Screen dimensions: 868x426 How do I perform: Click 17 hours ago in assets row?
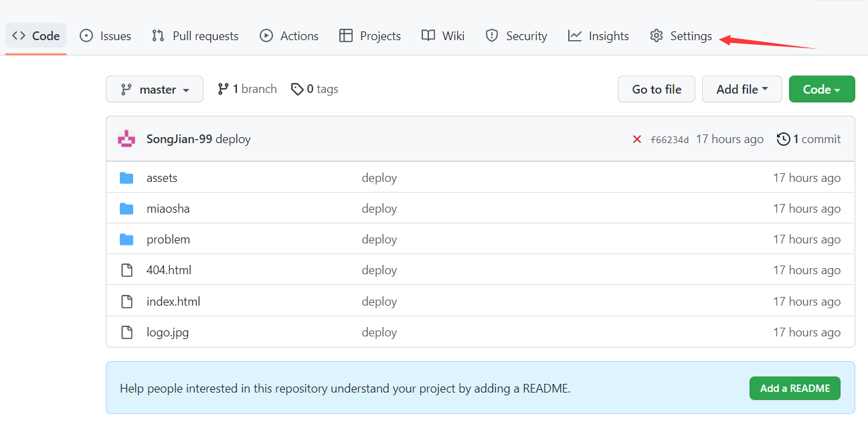pos(807,178)
